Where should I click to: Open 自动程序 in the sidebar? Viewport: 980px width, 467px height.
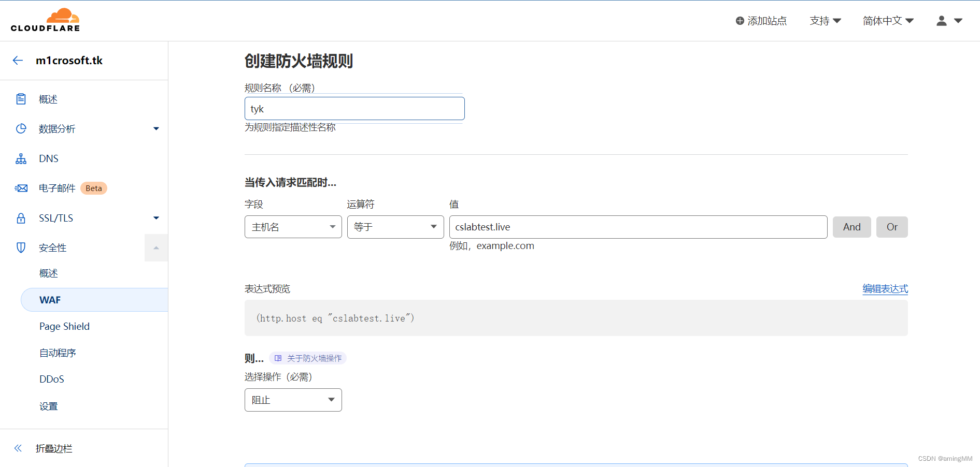click(x=58, y=353)
